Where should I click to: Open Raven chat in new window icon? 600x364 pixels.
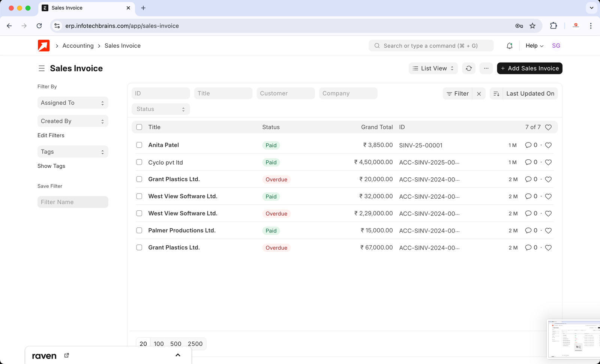pyautogui.click(x=67, y=355)
